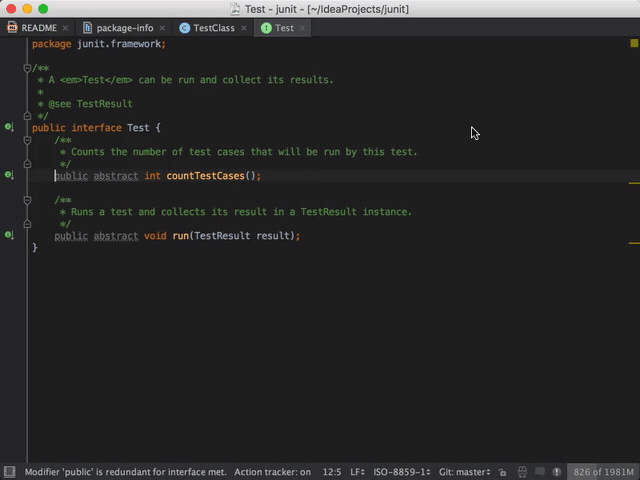
Task: Switch to the README tab
Action: click(x=38, y=28)
